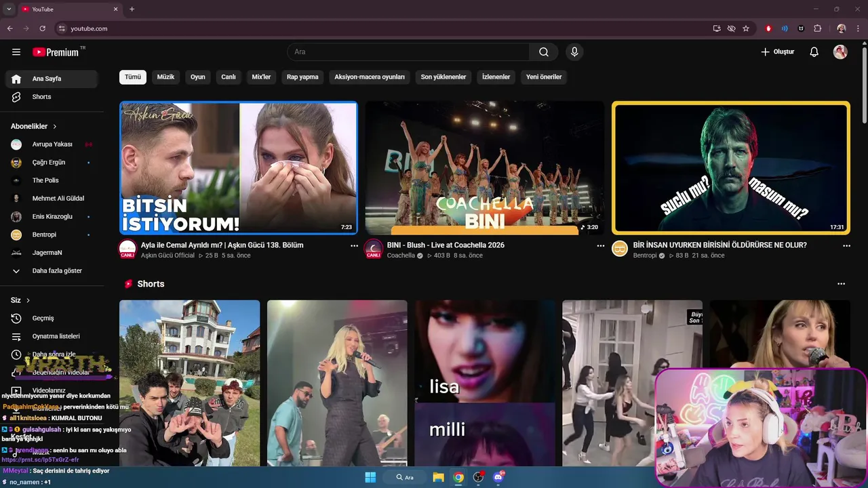Select the Aksiyon-macera oyunları chip
The image size is (868, 488).
[x=370, y=77]
